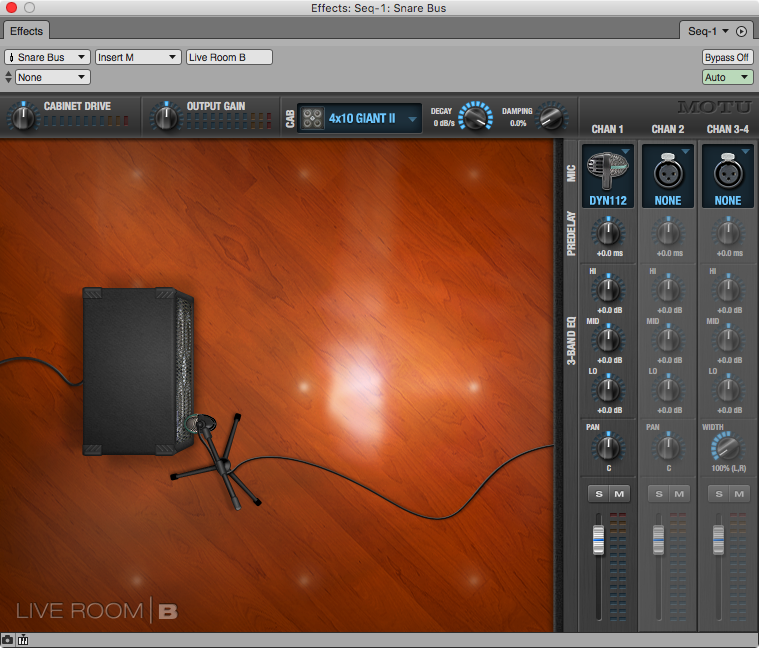Open the None preset dropdown
This screenshot has height=648, width=759.
click(x=53, y=77)
